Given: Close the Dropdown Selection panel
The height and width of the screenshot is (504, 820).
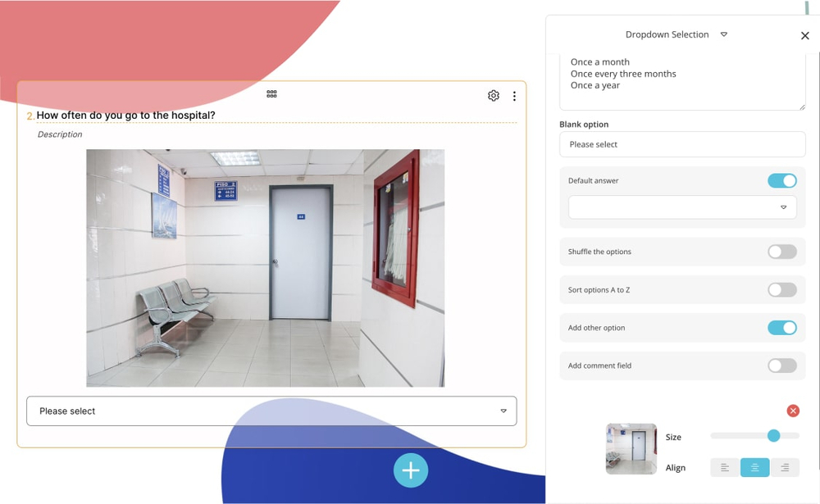Looking at the screenshot, I should coord(804,35).
